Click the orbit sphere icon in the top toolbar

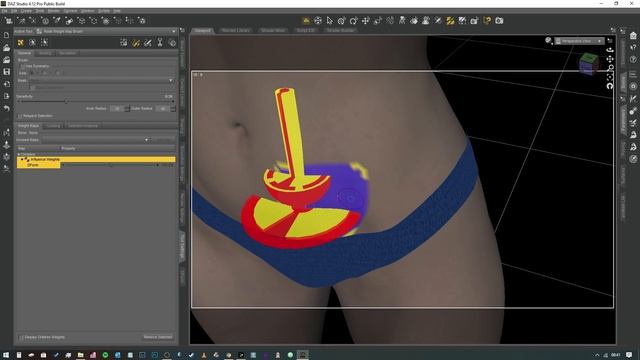(x=318, y=20)
